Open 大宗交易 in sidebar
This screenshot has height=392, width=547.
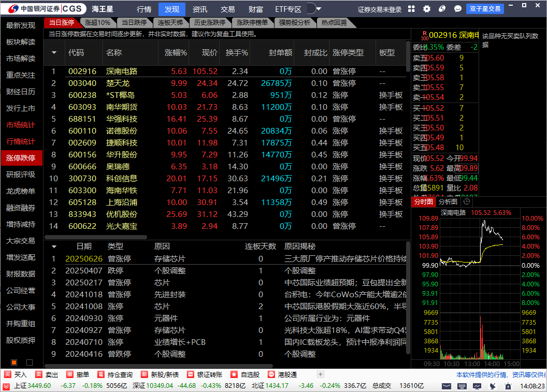point(21,241)
